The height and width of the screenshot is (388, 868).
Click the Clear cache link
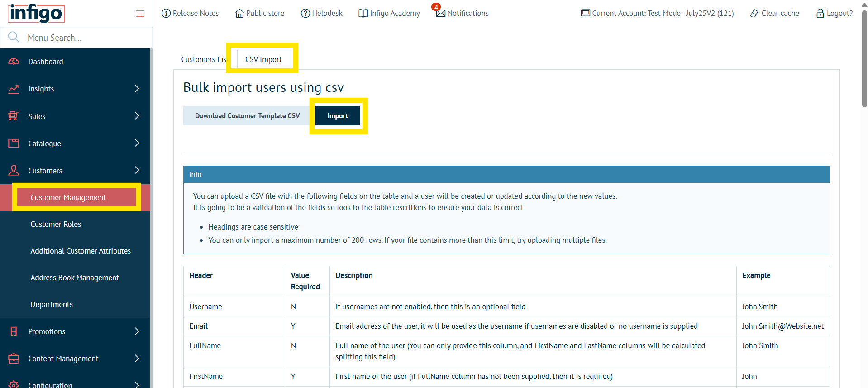pos(775,13)
